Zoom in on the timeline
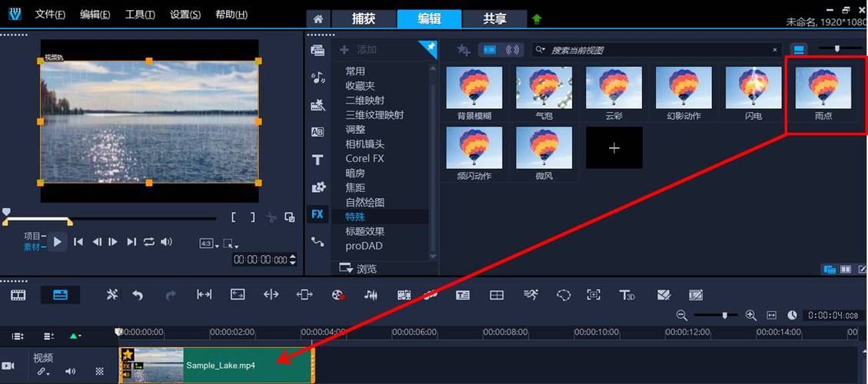Image resolution: width=868 pixels, height=384 pixels. [x=750, y=315]
